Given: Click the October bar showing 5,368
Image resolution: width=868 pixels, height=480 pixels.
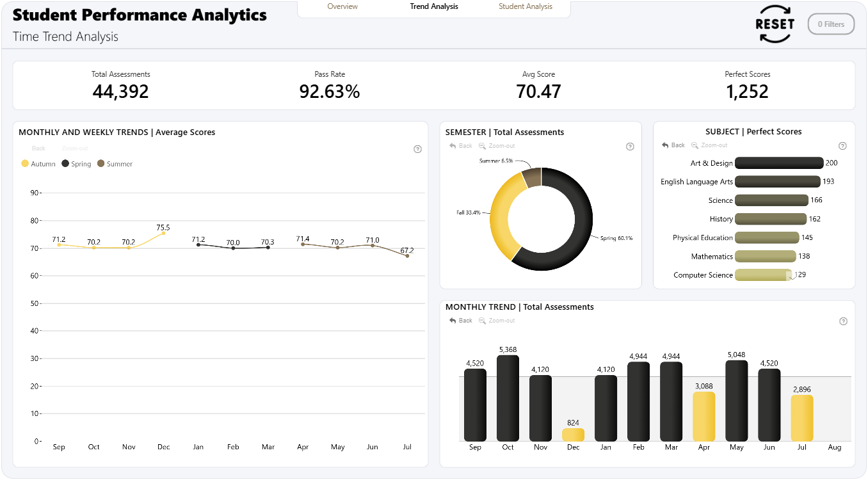Looking at the screenshot, I should [508, 398].
